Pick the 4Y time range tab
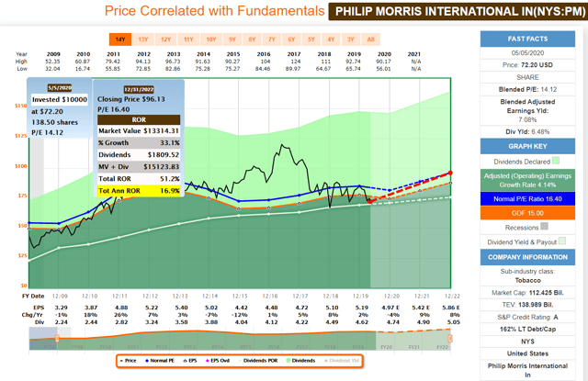 (331, 39)
